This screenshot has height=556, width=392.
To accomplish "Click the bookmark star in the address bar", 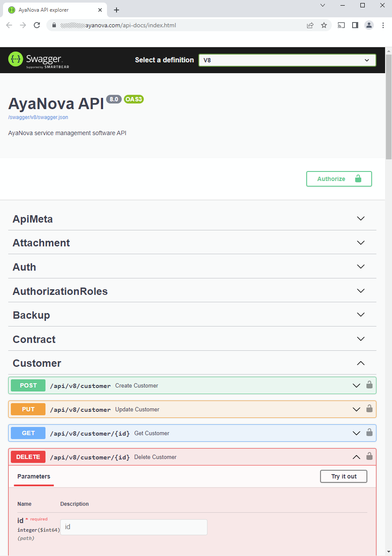I will tap(324, 25).
